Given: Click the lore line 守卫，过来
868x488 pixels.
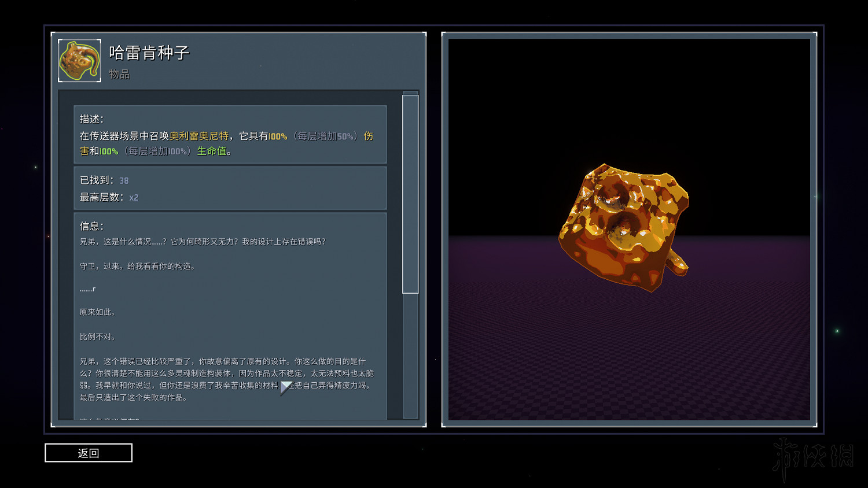Looking at the screenshot, I should (x=138, y=267).
